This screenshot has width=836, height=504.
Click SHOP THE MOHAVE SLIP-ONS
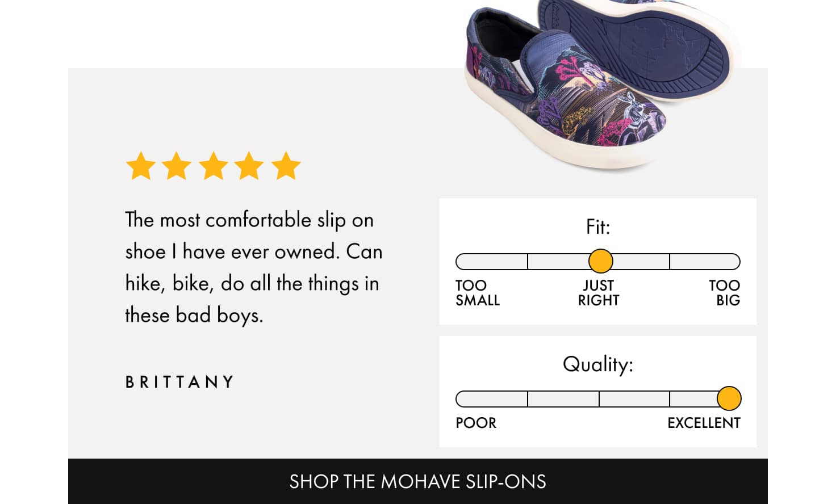(x=418, y=481)
